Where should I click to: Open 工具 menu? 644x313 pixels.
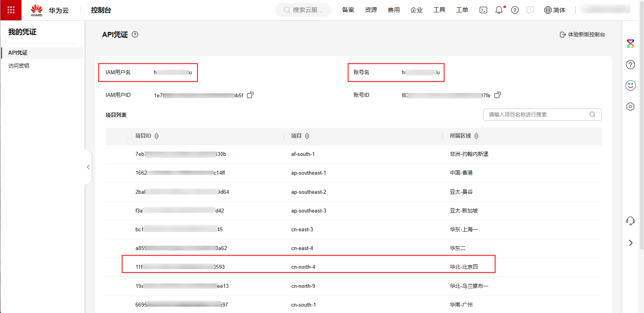pyautogui.click(x=439, y=10)
